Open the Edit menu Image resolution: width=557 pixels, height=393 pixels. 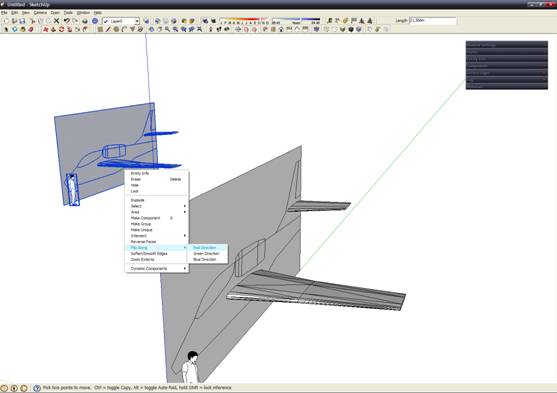(x=14, y=12)
